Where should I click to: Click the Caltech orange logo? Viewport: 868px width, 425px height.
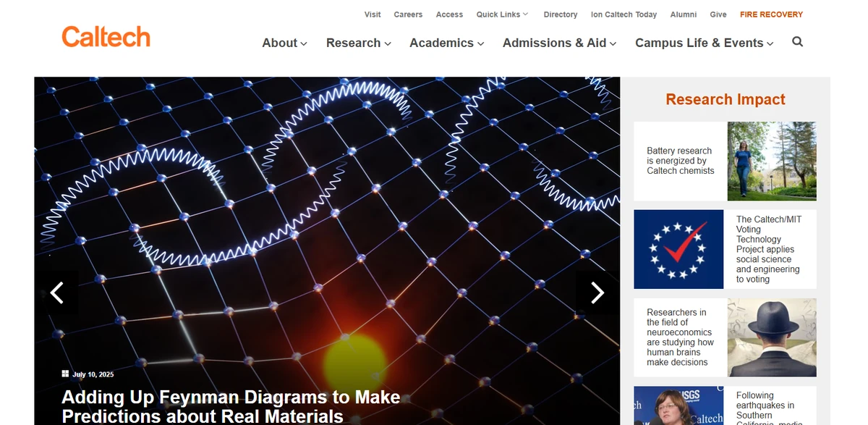[x=106, y=36]
